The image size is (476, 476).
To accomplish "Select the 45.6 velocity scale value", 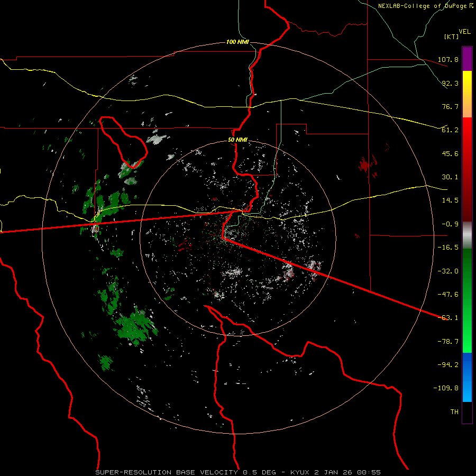I will [x=450, y=153].
